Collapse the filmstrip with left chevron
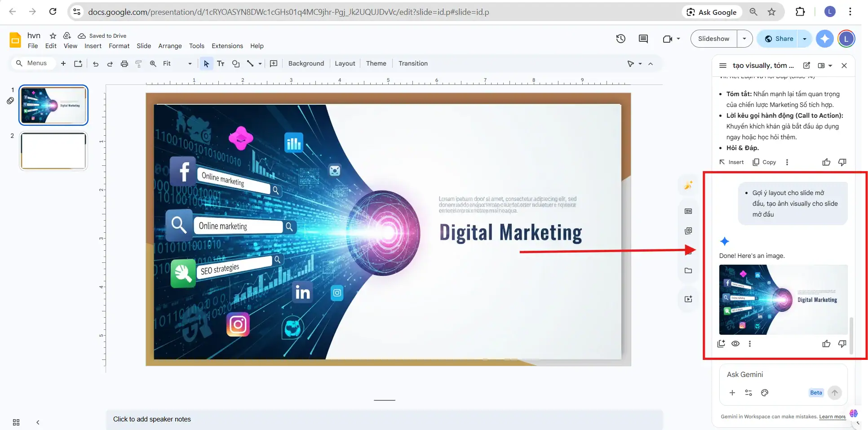 (x=38, y=422)
